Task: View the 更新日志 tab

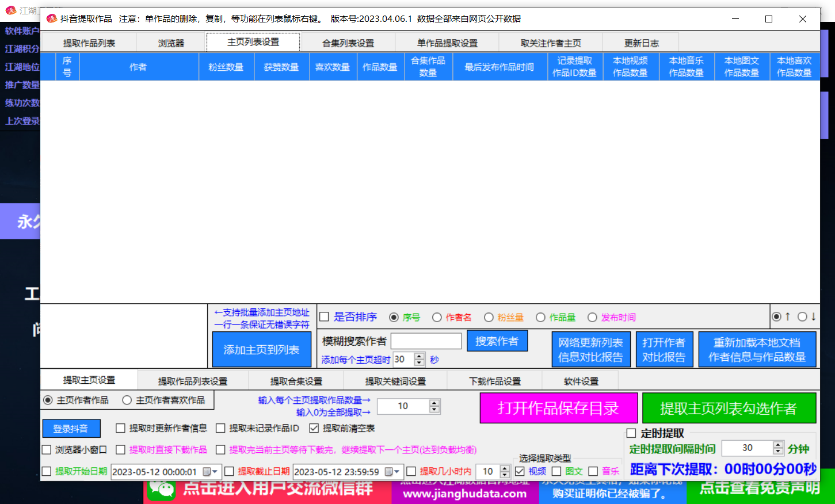Action: pyautogui.click(x=641, y=43)
